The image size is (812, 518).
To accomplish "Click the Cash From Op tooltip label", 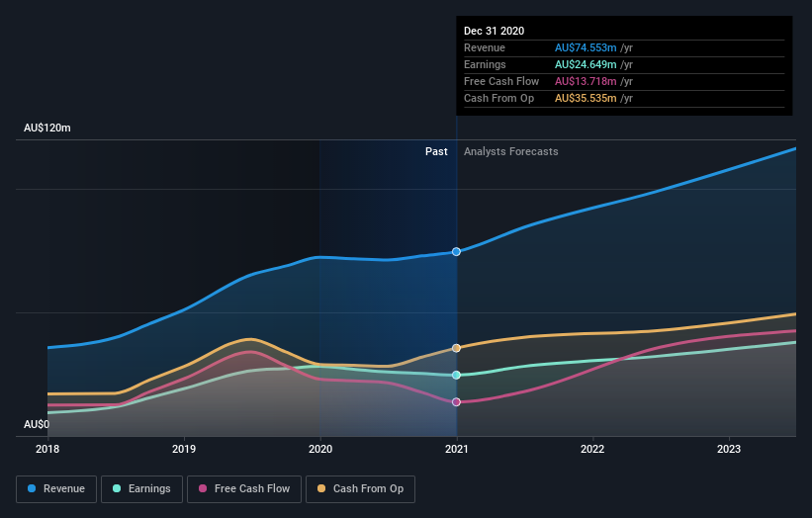I will (498, 98).
